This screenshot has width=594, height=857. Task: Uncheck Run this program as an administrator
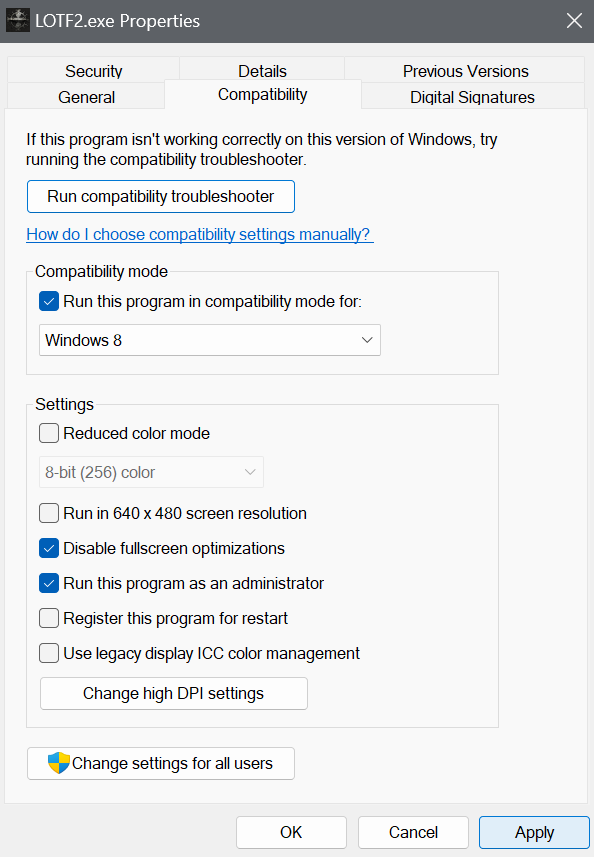(49, 583)
